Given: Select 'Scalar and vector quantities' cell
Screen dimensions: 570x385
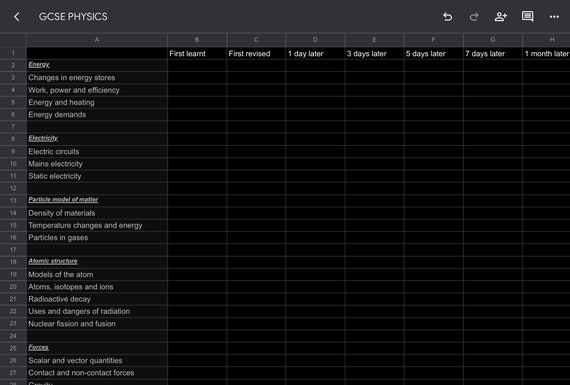Looking at the screenshot, I should point(97,361).
